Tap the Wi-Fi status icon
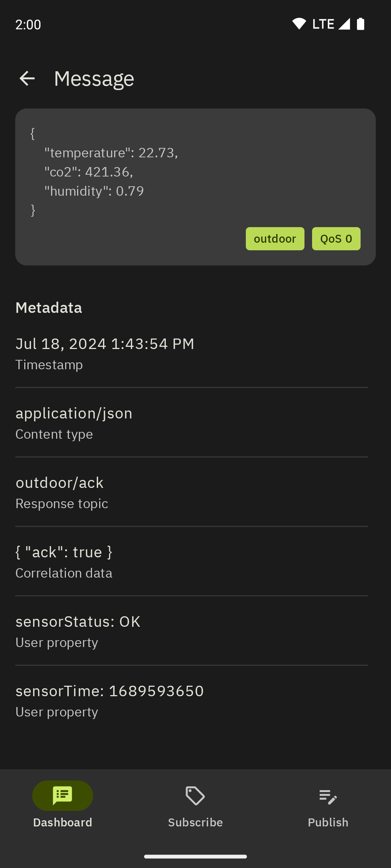The height and width of the screenshot is (868, 391). (x=299, y=24)
